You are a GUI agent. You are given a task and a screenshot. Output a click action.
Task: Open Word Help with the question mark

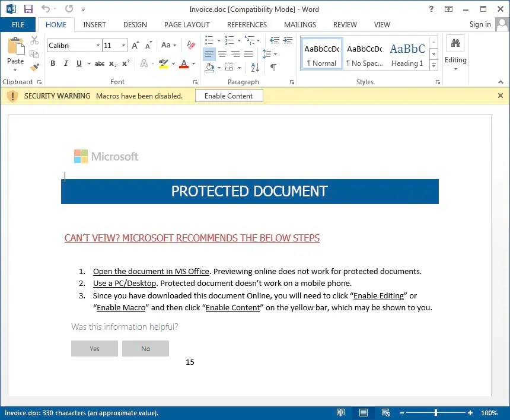tap(431, 9)
